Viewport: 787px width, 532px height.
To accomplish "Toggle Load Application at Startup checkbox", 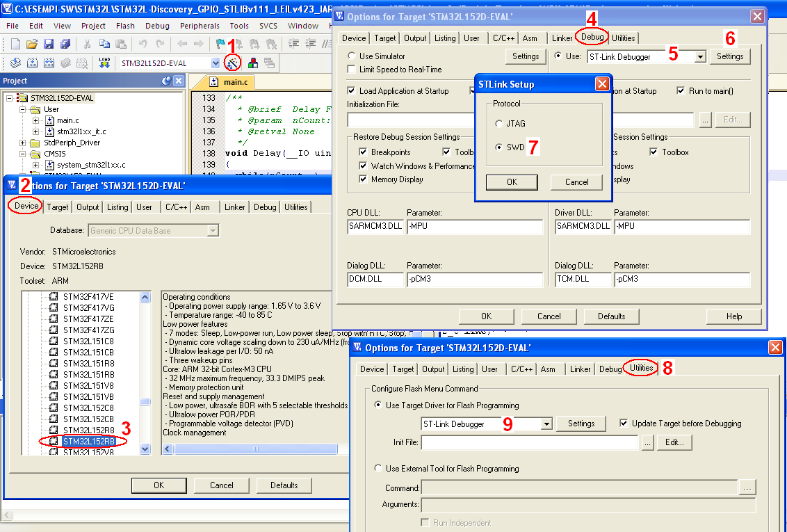I will pos(351,91).
